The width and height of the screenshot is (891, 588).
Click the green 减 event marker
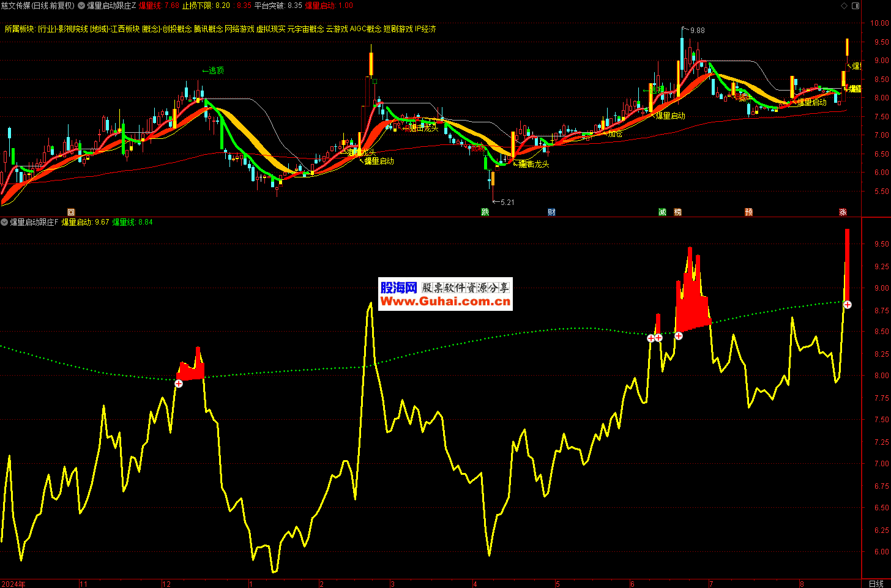click(x=662, y=212)
